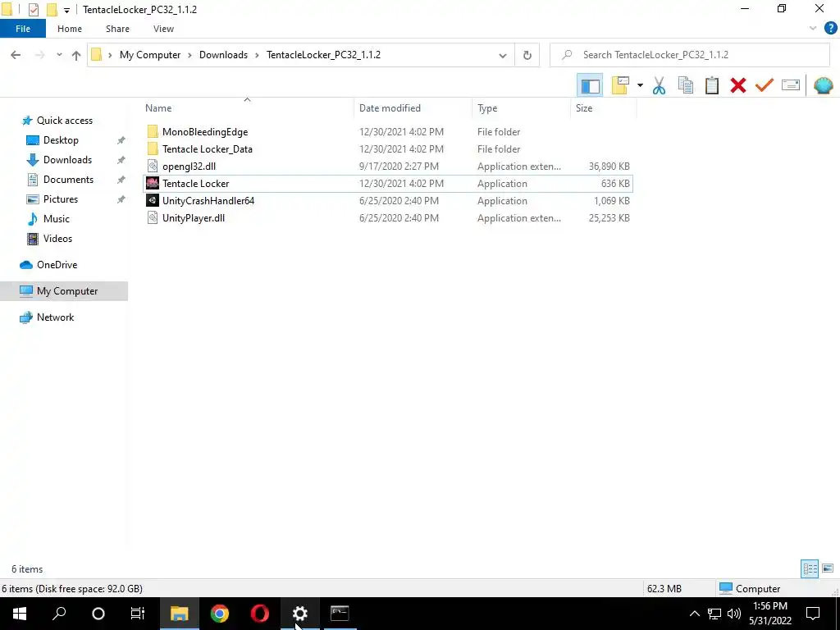Open Google Chrome from the taskbar
The width and height of the screenshot is (840, 630).
point(219,614)
